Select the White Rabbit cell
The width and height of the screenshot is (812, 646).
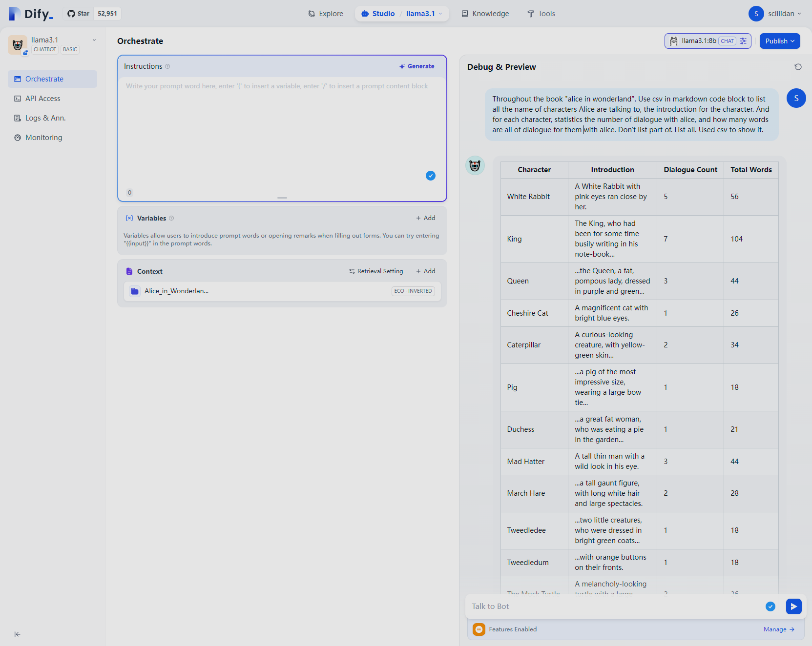click(x=534, y=197)
